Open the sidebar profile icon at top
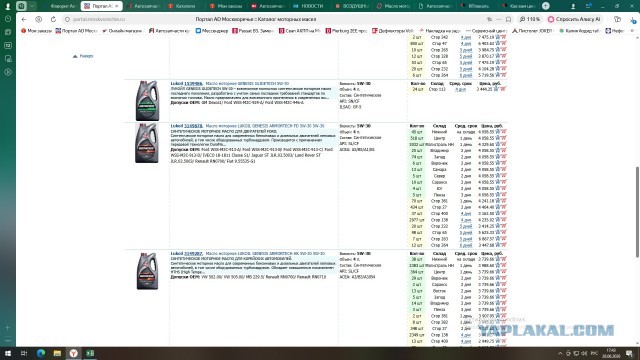 tap(7, 6)
